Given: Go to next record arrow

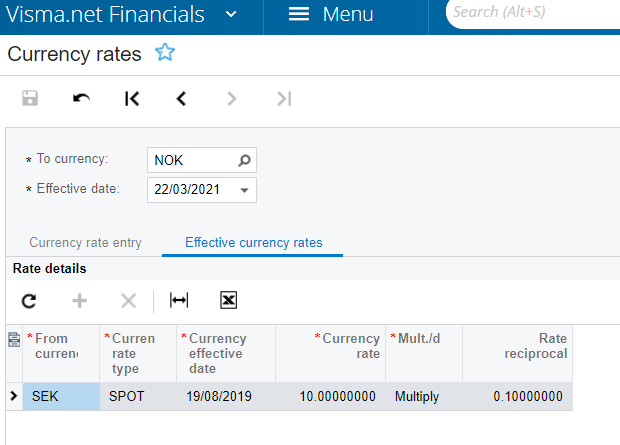Looking at the screenshot, I should 232,98.
